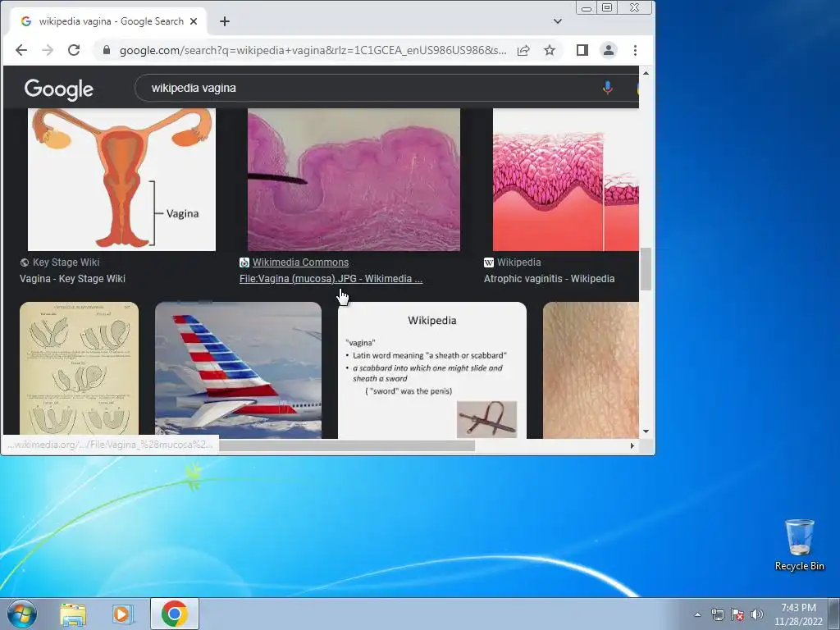This screenshot has width=840, height=630.
Task: Show hidden tray icons arrow
Action: click(x=697, y=614)
